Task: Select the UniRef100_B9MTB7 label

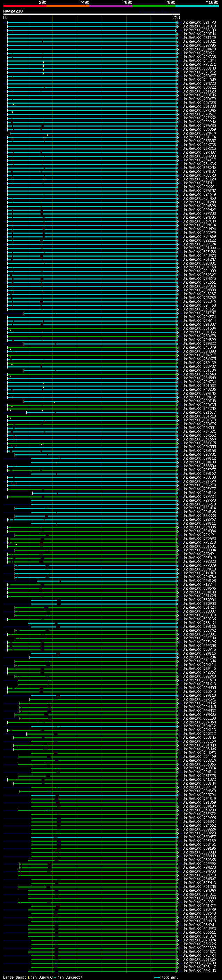Action: (x=199, y=172)
